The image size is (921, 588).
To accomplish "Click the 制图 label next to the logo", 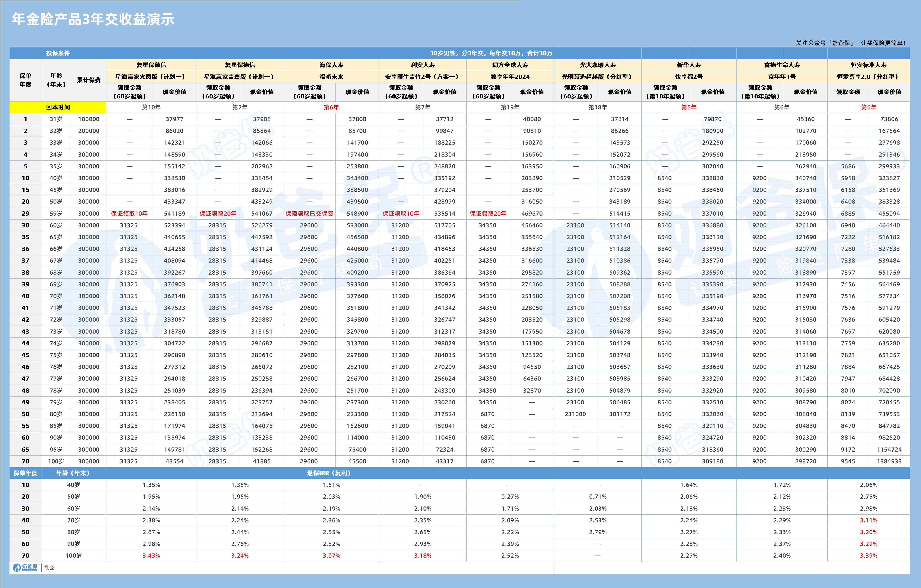I will click(49, 568).
